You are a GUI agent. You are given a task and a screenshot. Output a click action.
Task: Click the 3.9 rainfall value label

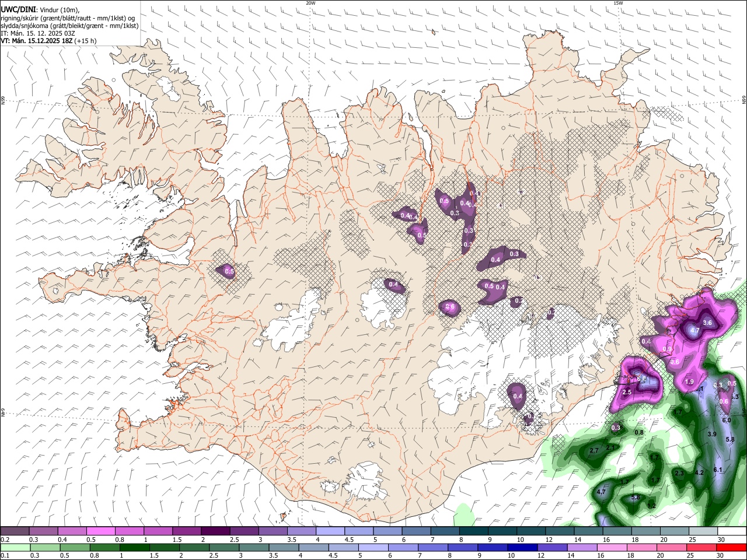(712, 434)
